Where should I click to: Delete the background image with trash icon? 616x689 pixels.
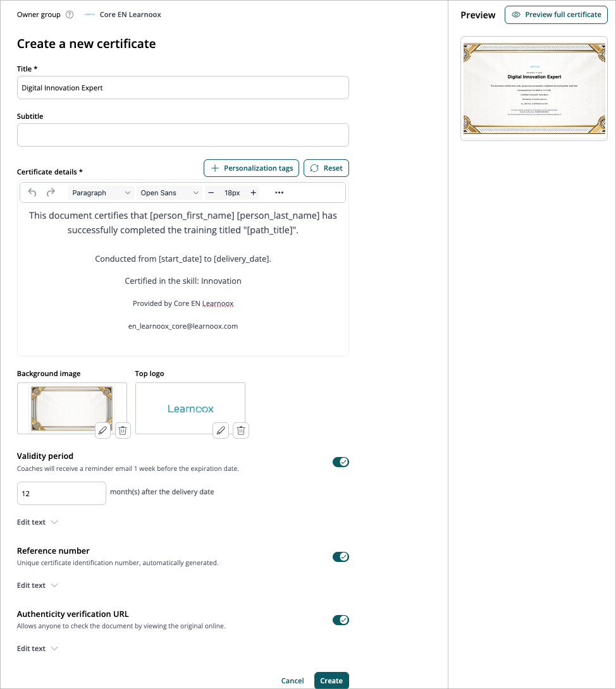tap(123, 430)
